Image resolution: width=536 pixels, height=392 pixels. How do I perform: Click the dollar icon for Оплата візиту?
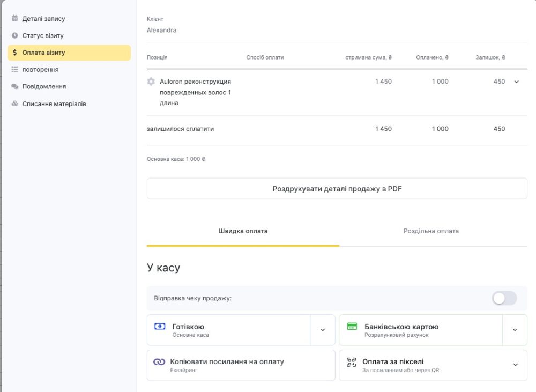(14, 53)
